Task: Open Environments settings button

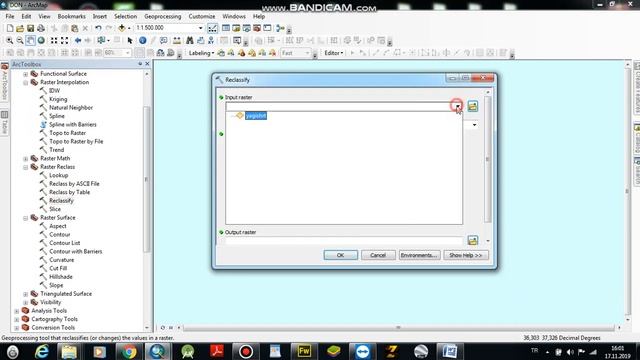Action: [420, 255]
